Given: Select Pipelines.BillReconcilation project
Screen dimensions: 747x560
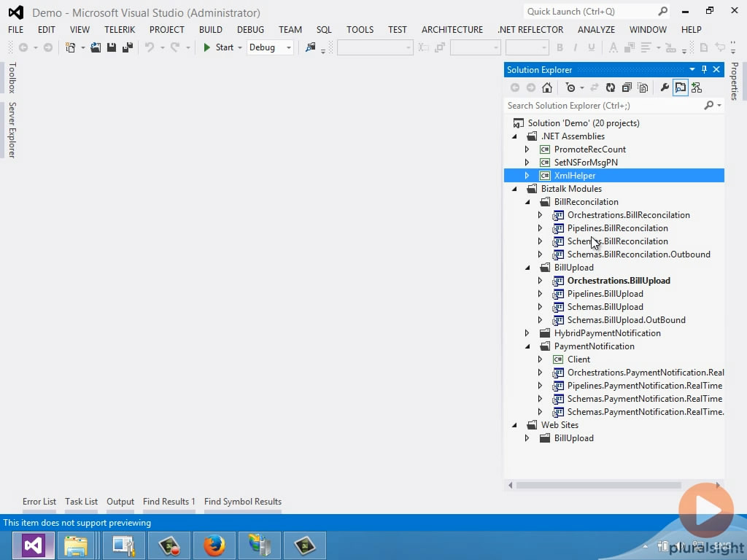Looking at the screenshot, I should tap(617, 228).
